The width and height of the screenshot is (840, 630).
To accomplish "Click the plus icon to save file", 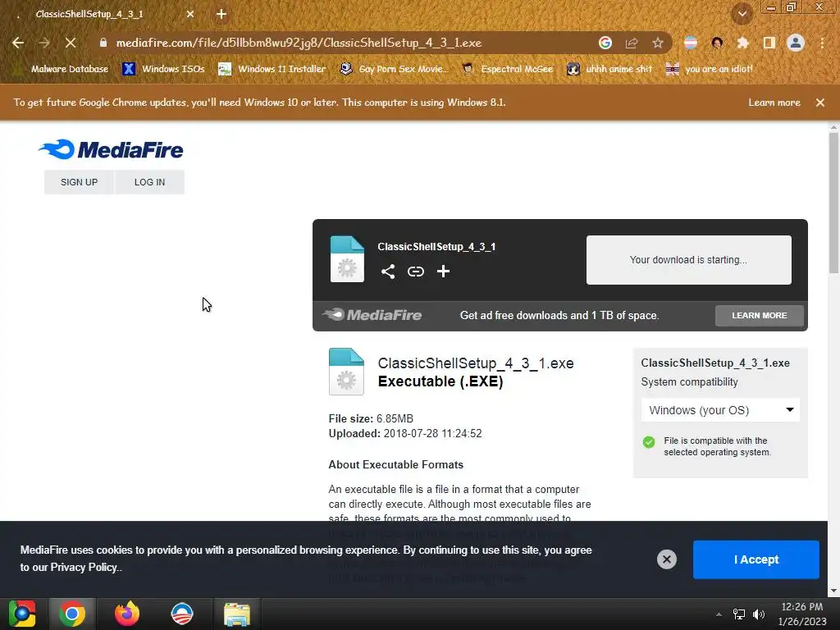I will [443, 272].
